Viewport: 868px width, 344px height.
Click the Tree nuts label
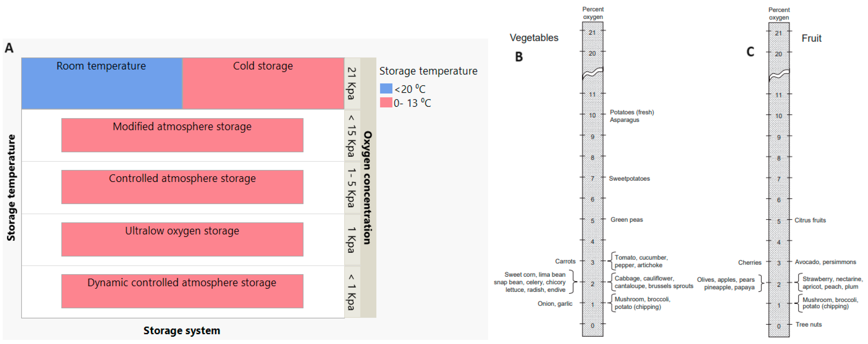pos(808,324)
